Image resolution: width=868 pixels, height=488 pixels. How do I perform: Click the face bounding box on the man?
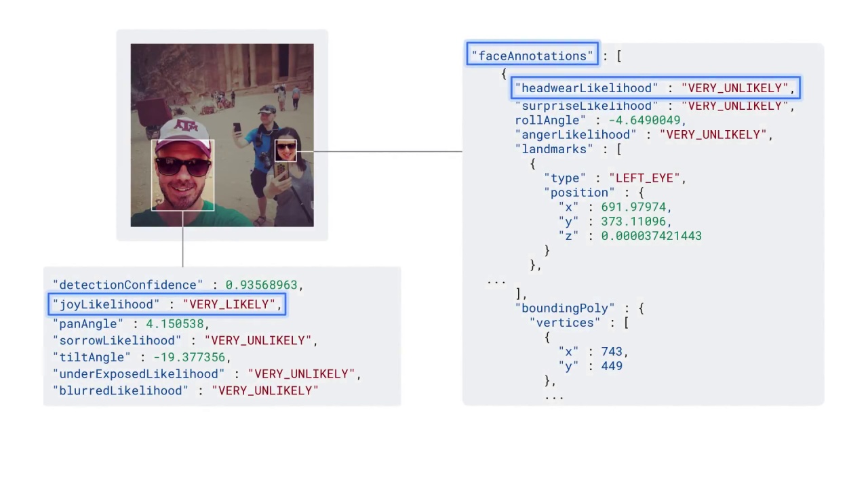(x=182, y=176)
